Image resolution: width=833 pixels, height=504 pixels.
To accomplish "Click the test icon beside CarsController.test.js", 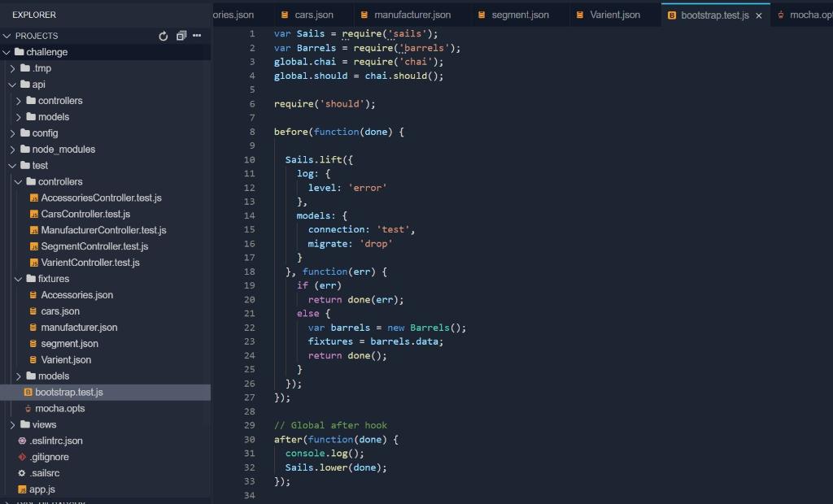I will [x=33, y=214].
